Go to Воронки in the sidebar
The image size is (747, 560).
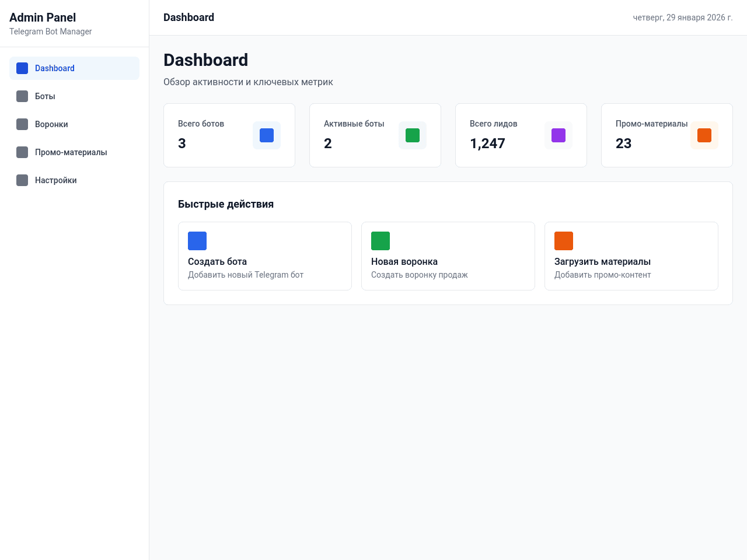pyautogui.click(x=74, y=124)
